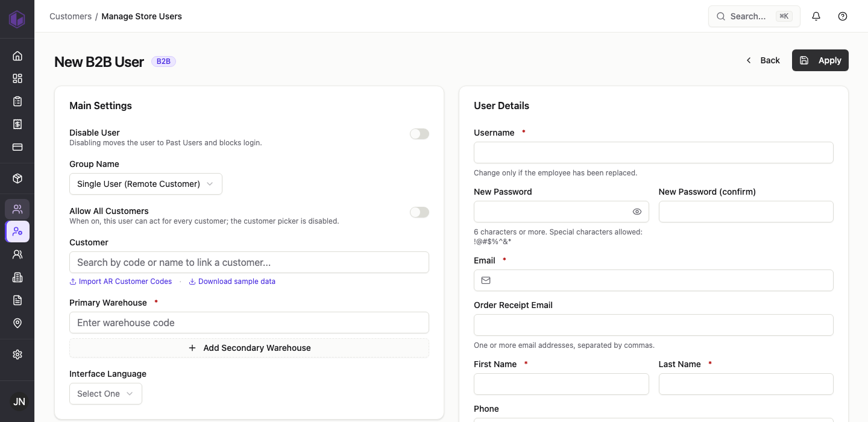Screen dimensions: 868x422
Task: Click the B2B badge next to title
Action: pos(163,61)
